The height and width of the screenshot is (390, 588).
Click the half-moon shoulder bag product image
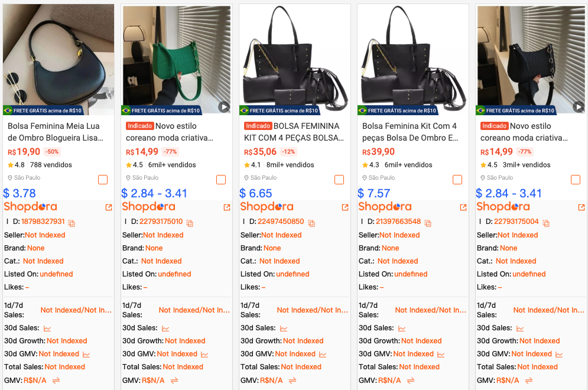pyautogui.click(x=59, y=59)
